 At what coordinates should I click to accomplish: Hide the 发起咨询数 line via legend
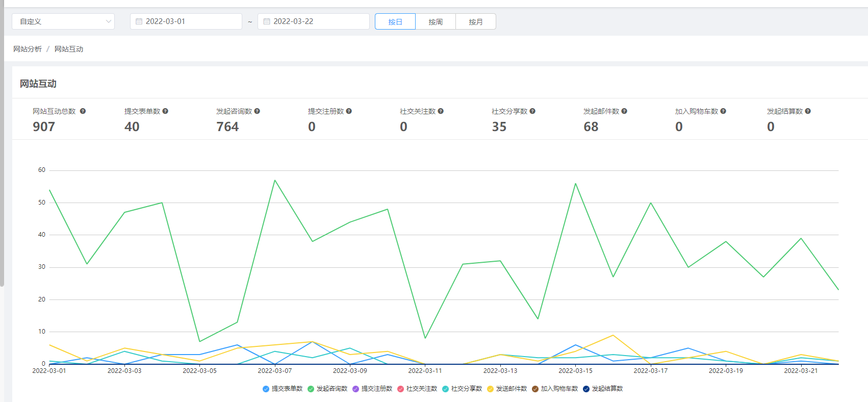327,389
